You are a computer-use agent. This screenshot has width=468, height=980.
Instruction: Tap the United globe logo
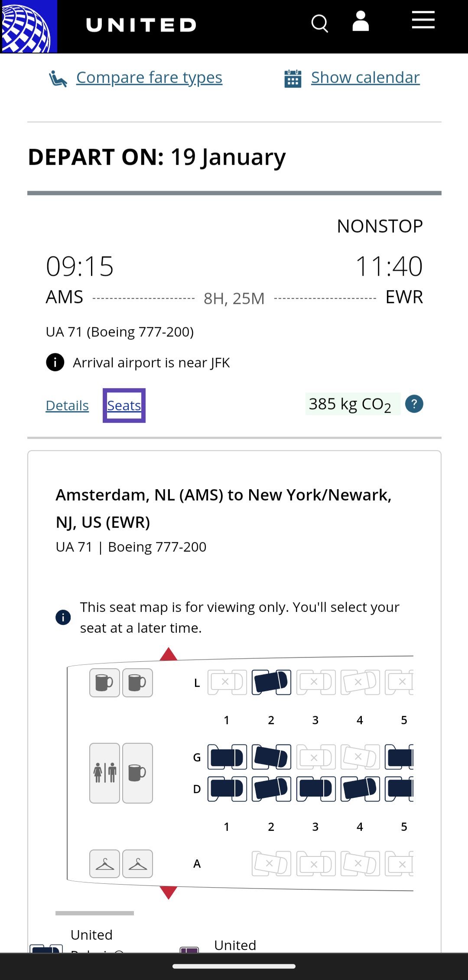coord(29,26)
